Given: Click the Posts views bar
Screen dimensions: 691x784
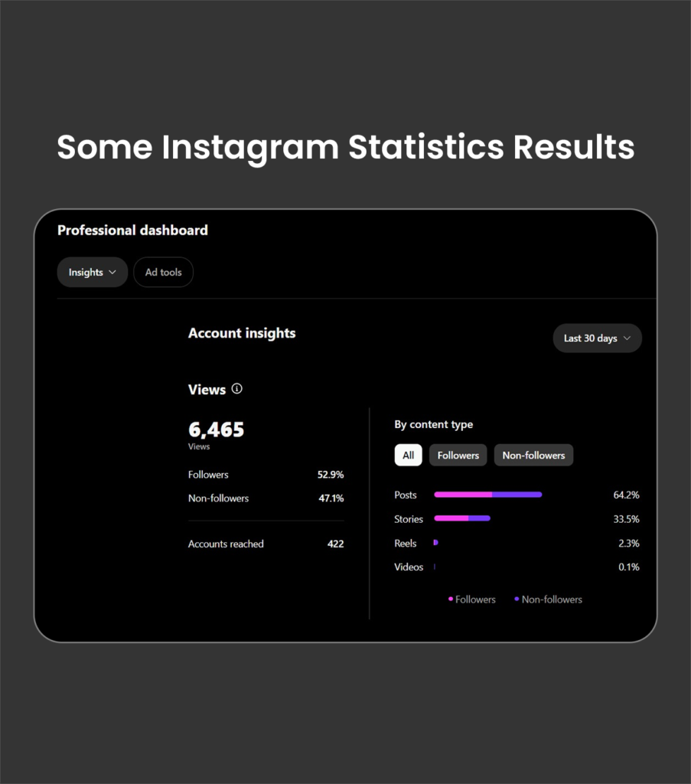Looking at the screenshot, I should coord(487,495).
